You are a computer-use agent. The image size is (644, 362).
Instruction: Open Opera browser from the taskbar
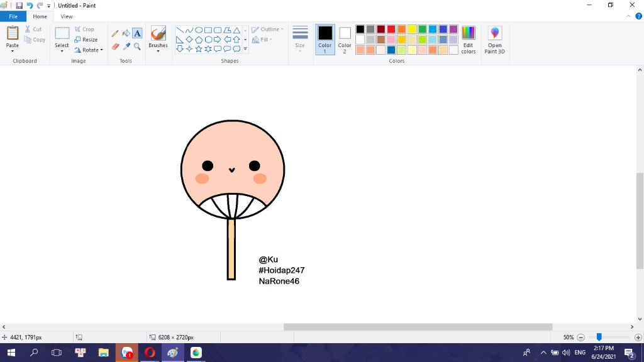[x=150, y=353]
